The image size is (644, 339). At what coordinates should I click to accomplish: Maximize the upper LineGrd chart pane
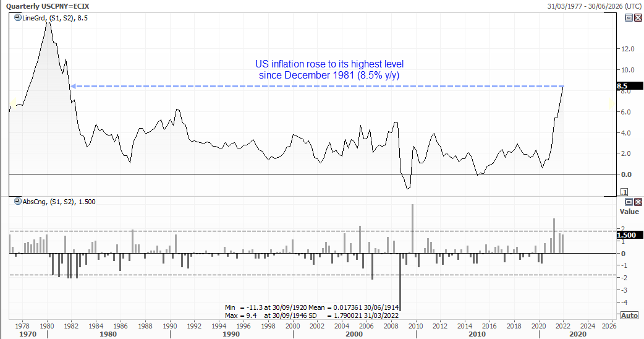(629, 19)
